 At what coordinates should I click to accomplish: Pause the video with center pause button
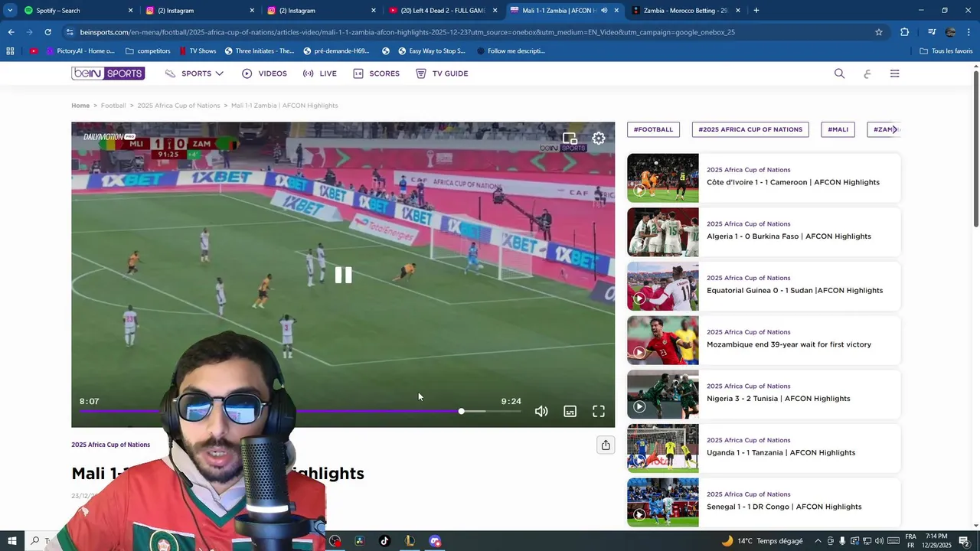[343, 275]
